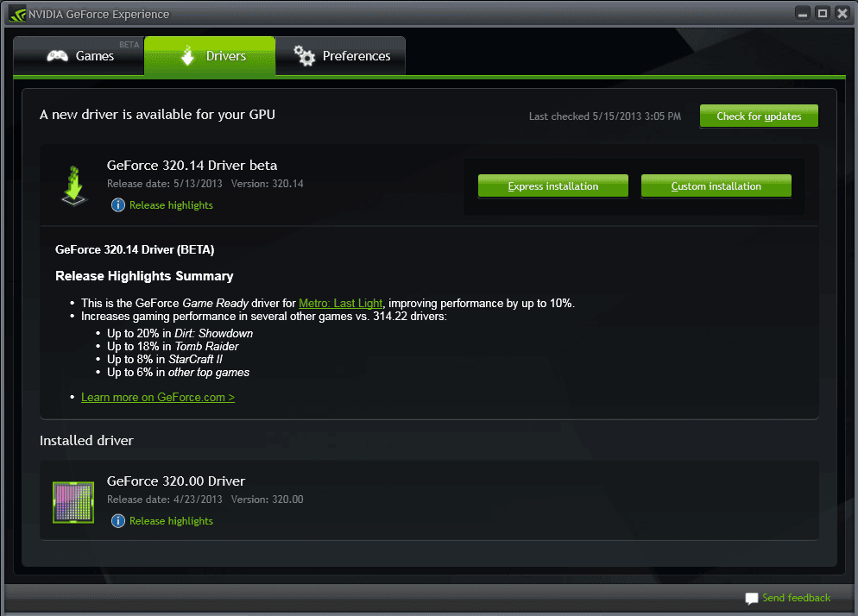Choose Custom installation
The image size is (858, 616).
click(716, 186)
